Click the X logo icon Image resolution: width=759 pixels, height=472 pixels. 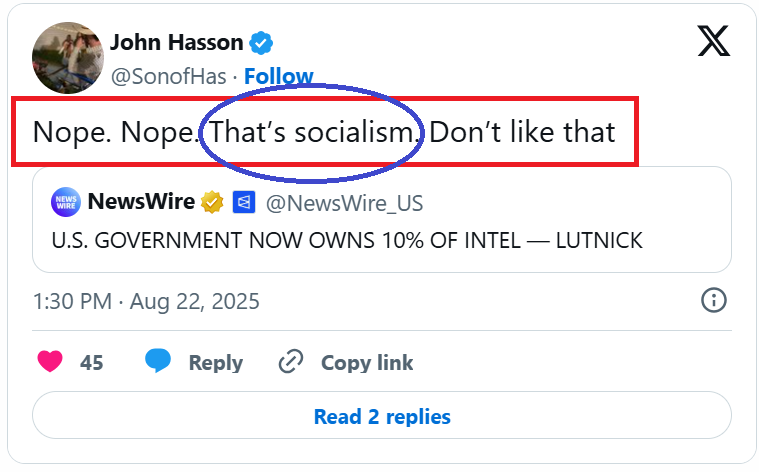coord(713,41)
